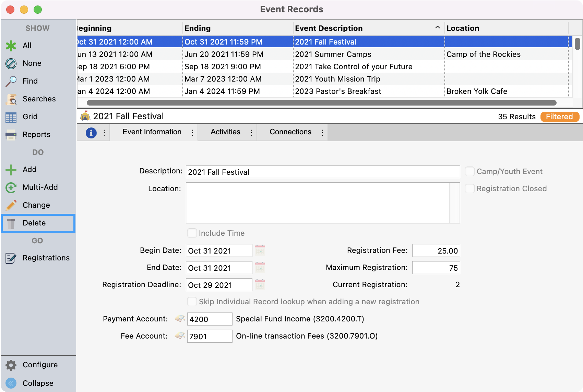Switch to the Connections tab
The width and height of the screenshot is (583, 392).
(290, 132)
